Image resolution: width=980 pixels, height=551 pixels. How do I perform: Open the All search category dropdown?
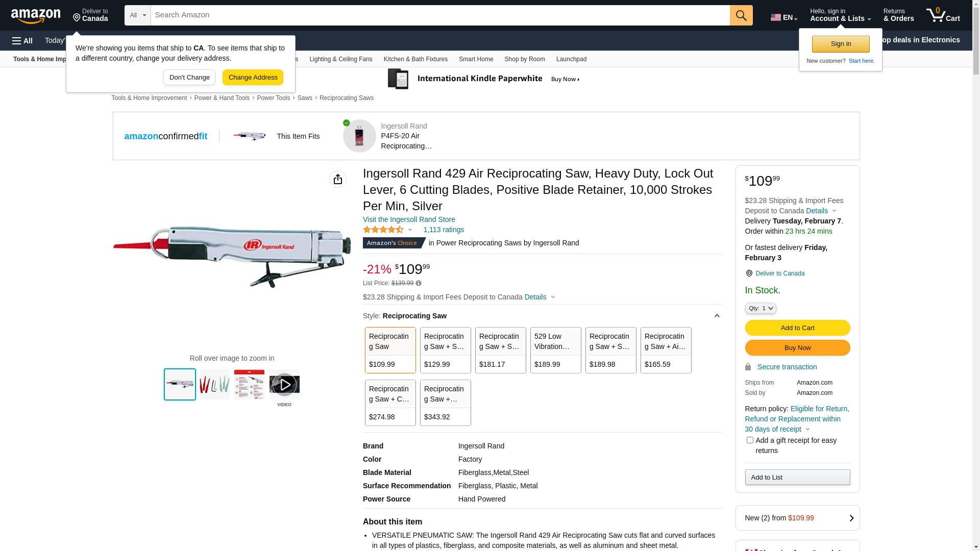coord(138,15)
